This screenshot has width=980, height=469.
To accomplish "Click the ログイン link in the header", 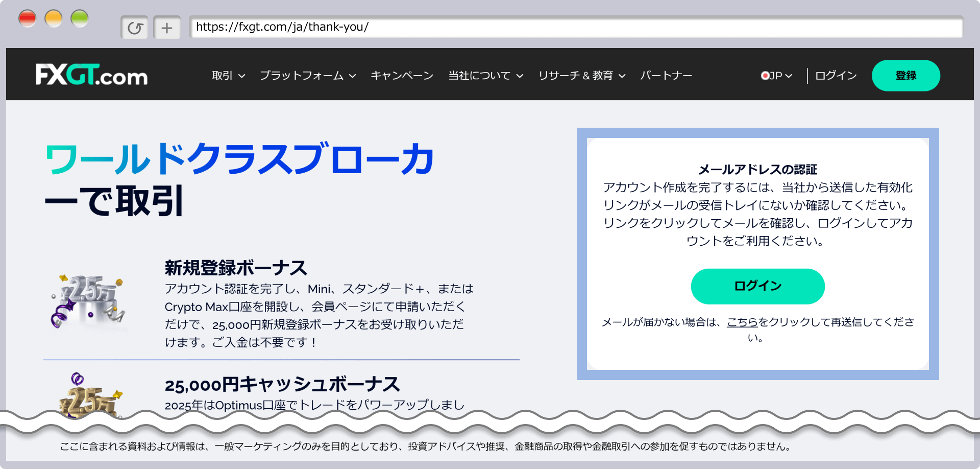I will 835,76.
